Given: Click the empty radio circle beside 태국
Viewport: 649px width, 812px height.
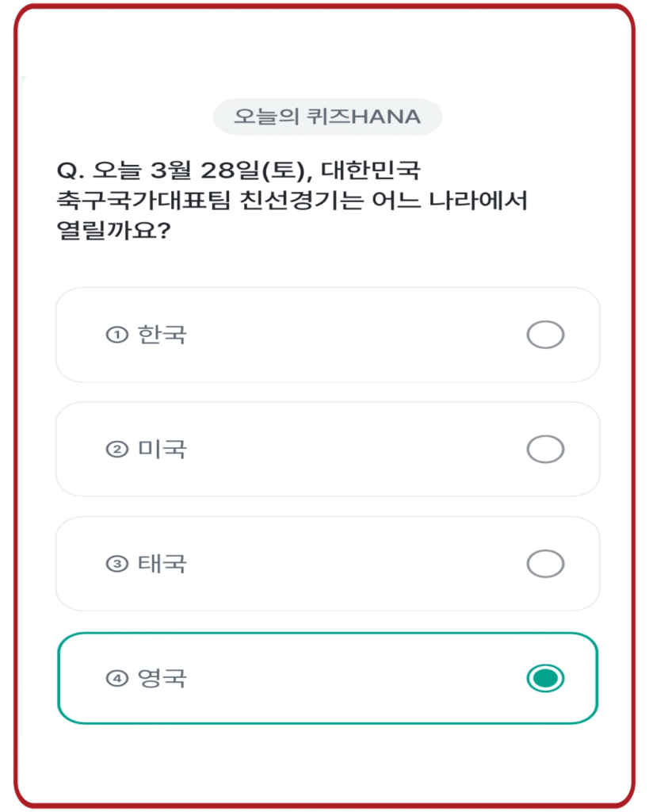Looking at the screenshot, I should point(545,565).
